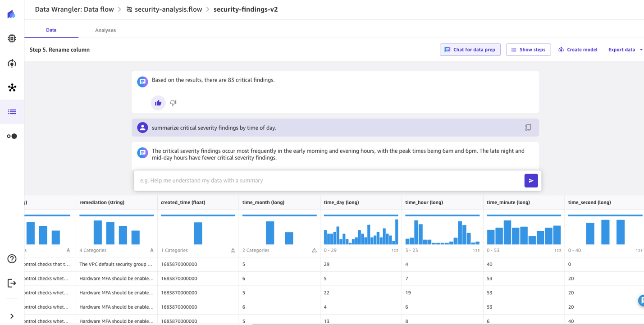
Task: Click the circle-and-dot icon in sidebar
Action: 12,136
